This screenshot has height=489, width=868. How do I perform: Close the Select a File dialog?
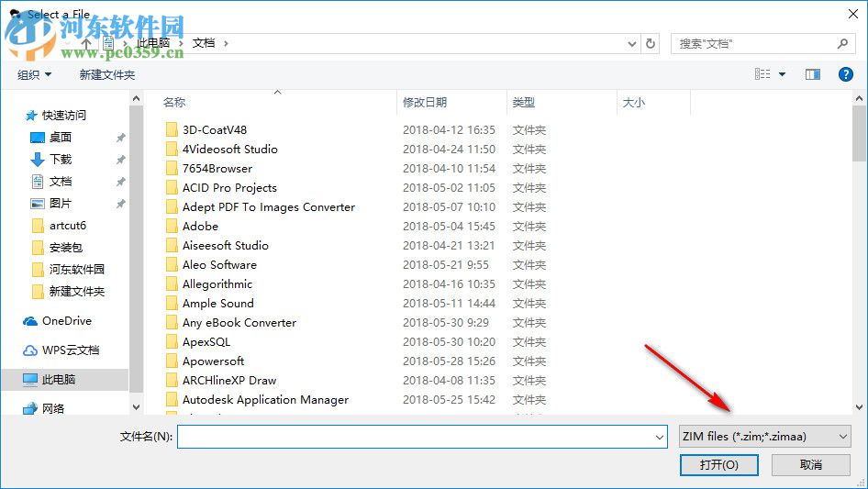tap(853, 14)
